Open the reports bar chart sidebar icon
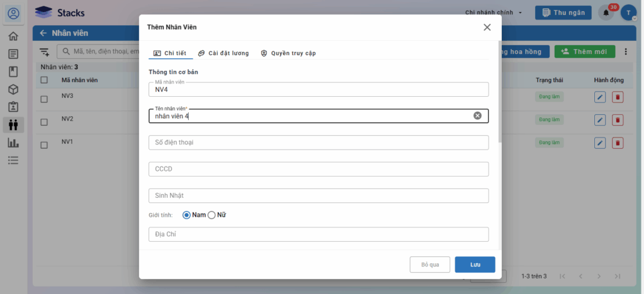Image resolution: width=644 pixels, height=294 pixels. [13, 143]
